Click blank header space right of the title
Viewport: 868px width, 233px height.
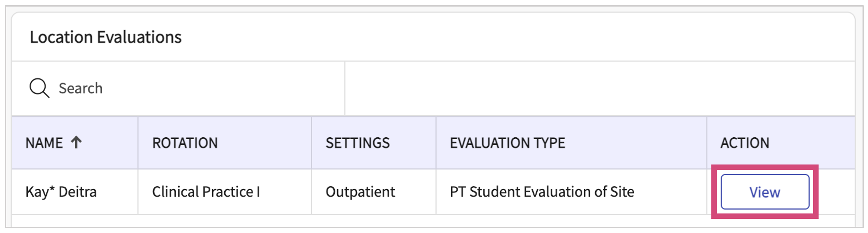pos(511,37)
